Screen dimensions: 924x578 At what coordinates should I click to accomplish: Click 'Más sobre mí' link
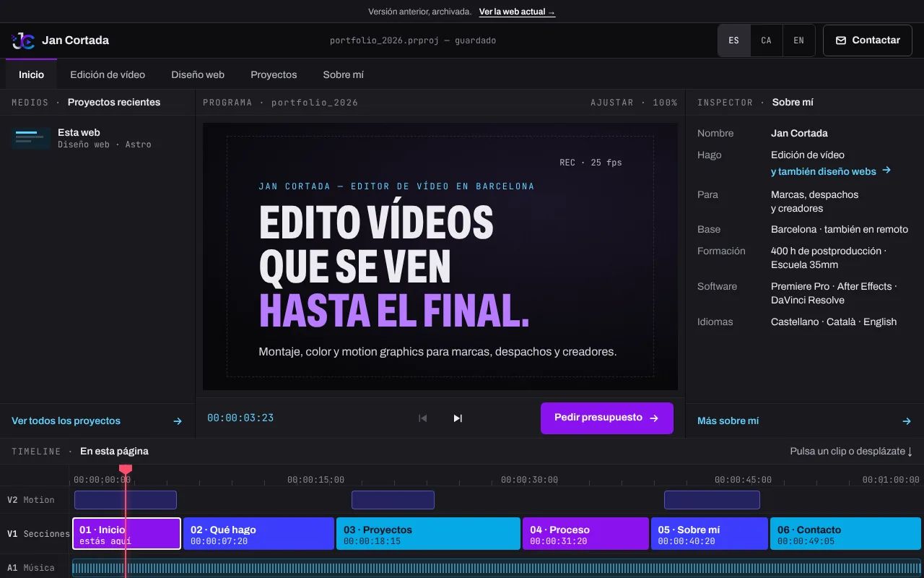tap(728, 420)
